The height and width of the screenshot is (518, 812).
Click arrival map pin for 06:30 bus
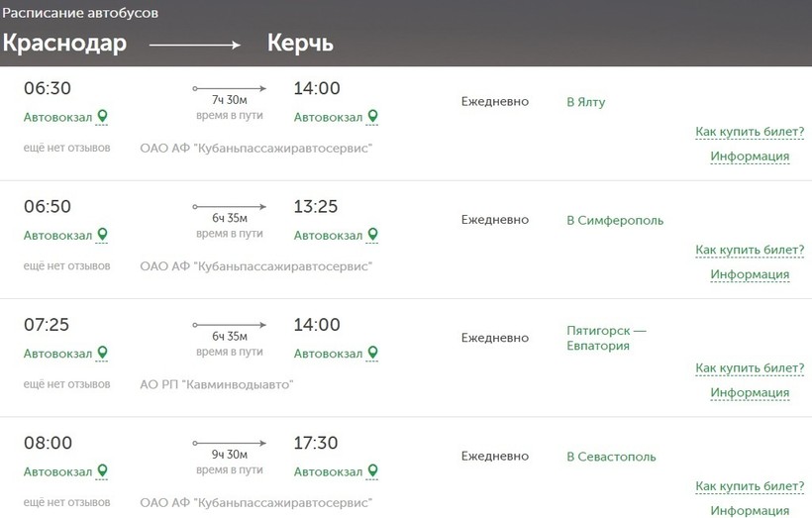(x=372, y=117)
